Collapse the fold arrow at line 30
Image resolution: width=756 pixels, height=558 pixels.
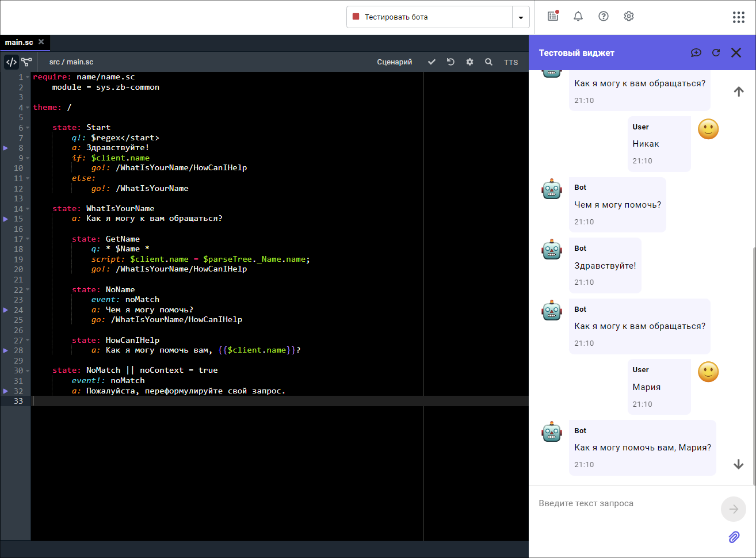28,370
